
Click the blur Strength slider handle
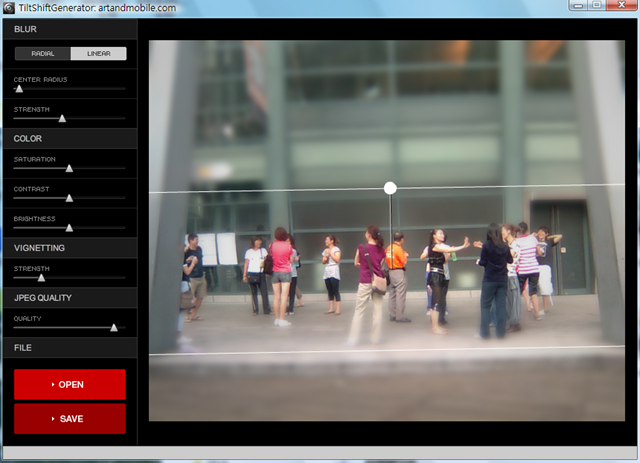(62, 118)
